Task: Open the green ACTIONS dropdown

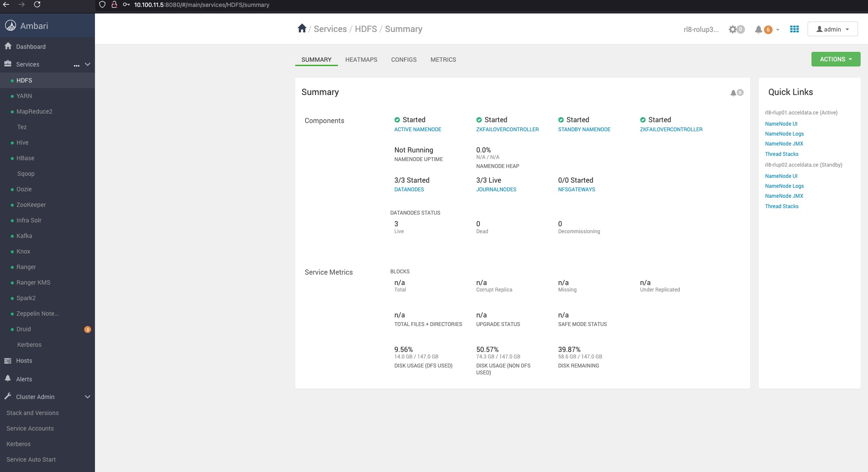Action: click(x=835, y=59)
